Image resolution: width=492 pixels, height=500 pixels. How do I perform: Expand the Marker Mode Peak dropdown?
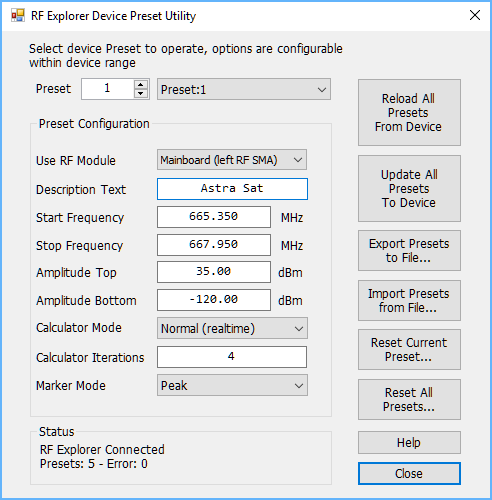[232, 385]
